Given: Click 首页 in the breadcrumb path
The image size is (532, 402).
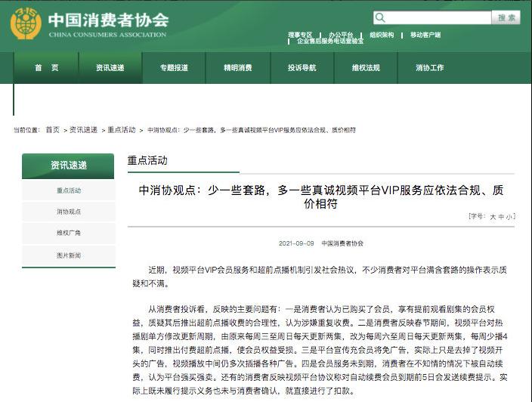Looking at the screenshot, I should pyautogui.click(x=53, y=130).
